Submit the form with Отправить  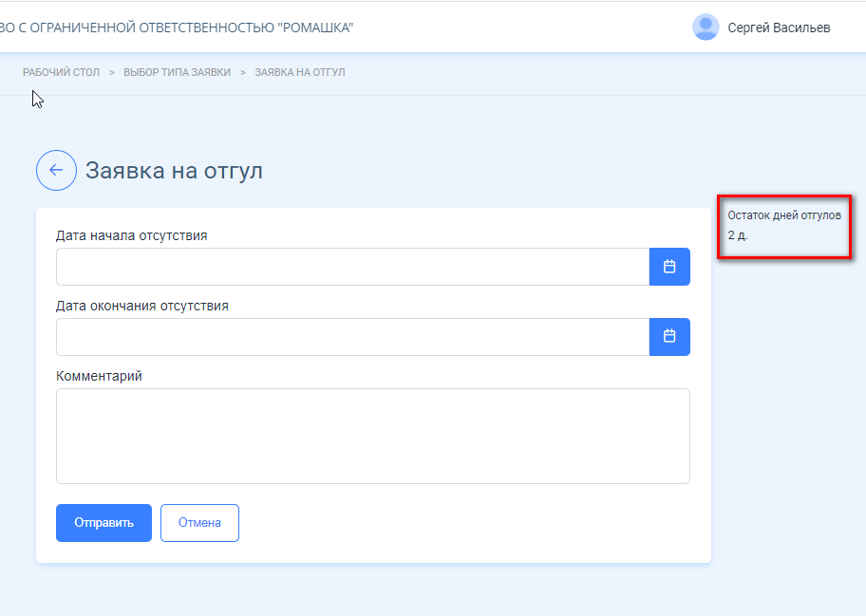tap(104, 523)
